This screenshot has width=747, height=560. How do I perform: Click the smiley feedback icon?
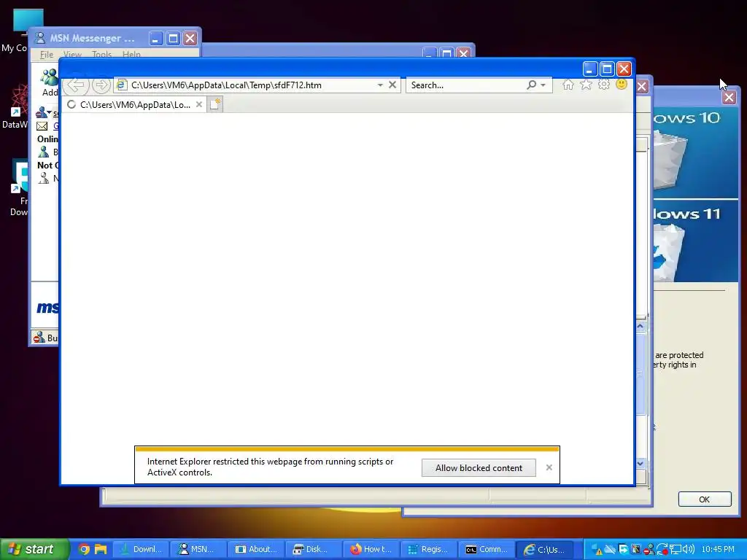pos(622,85)
